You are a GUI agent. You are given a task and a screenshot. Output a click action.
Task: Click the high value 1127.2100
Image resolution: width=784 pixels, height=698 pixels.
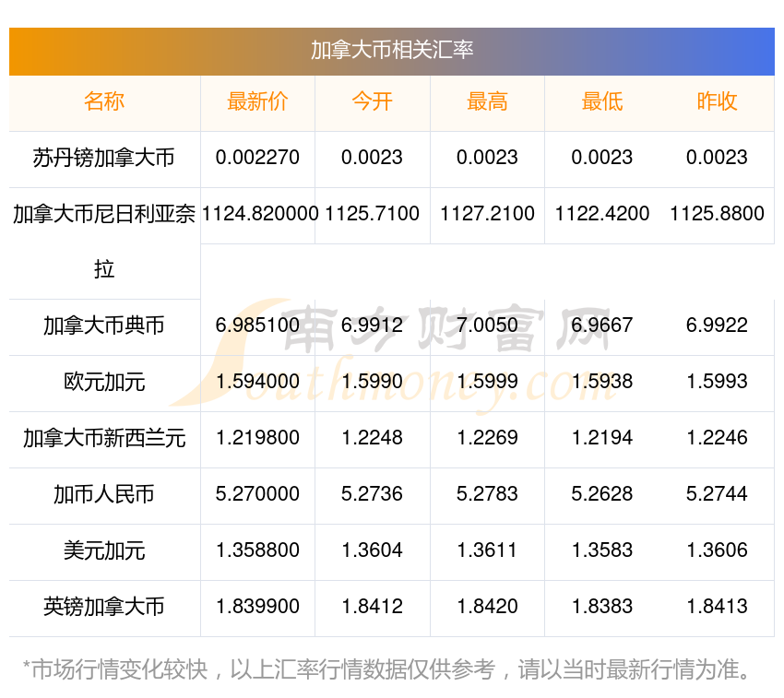487,214
